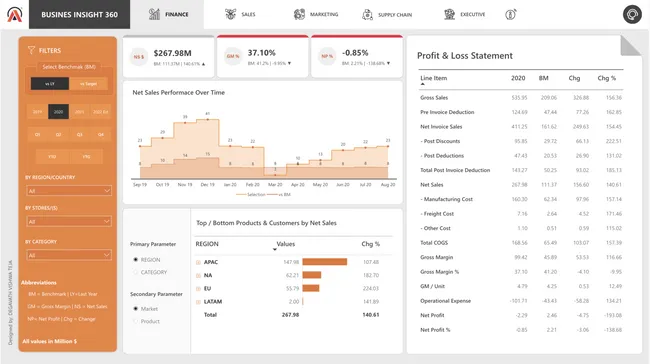Open the By Region/Country dropdown

coord(69,191)
